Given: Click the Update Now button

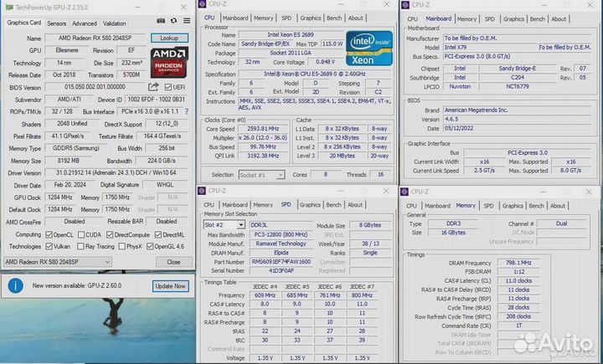Looking at the screenshot, I should pos(170,285).
